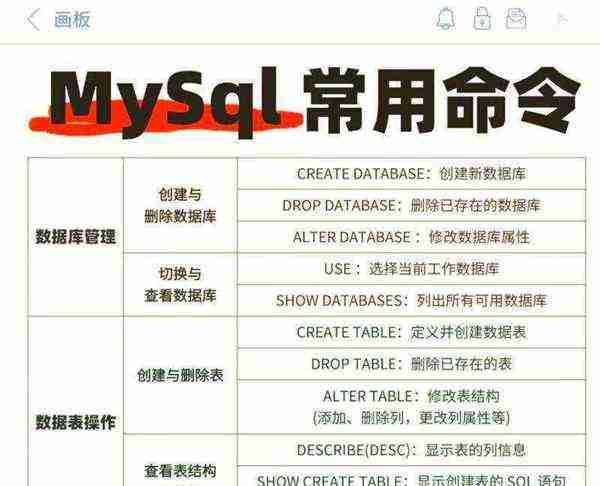The height and width of the screenshot is (486, 600).
Task: Select the SHOW CREATE TABLE row
Action: point(411,476)
